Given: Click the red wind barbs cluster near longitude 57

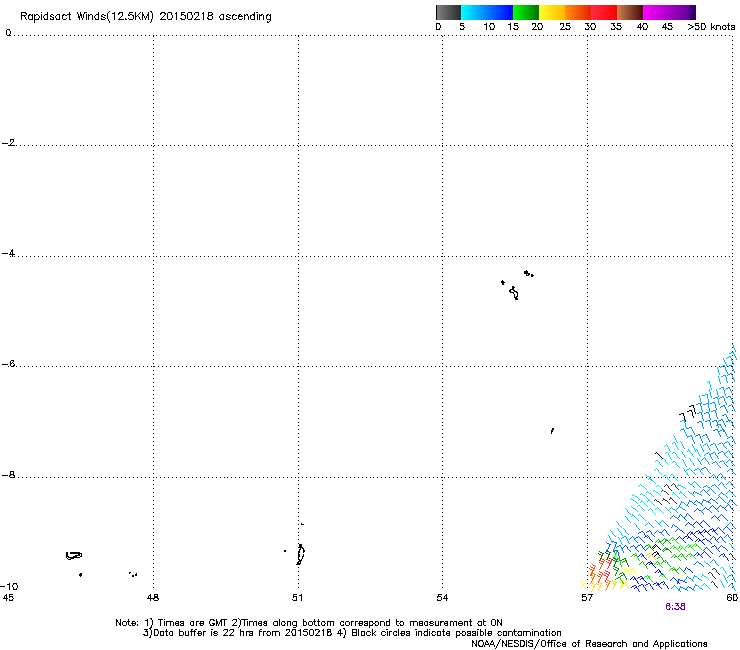Looking at the screenshot, I should (603, 570).
